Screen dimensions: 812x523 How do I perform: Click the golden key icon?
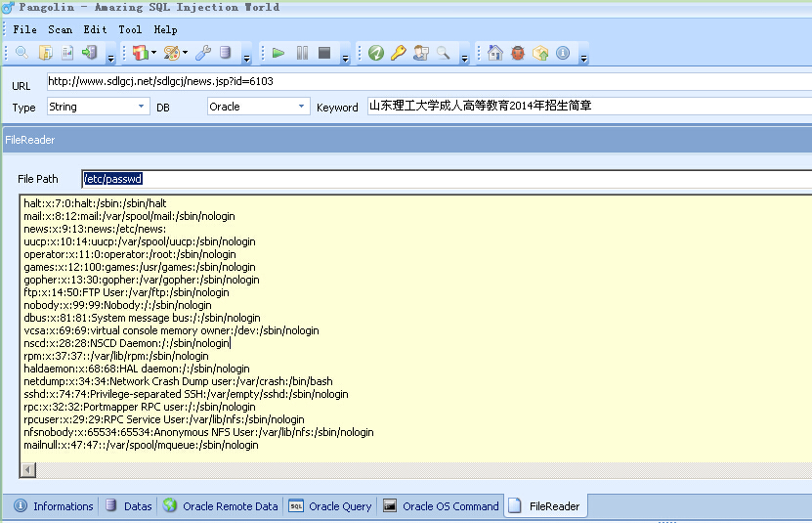tap(399, 53)
